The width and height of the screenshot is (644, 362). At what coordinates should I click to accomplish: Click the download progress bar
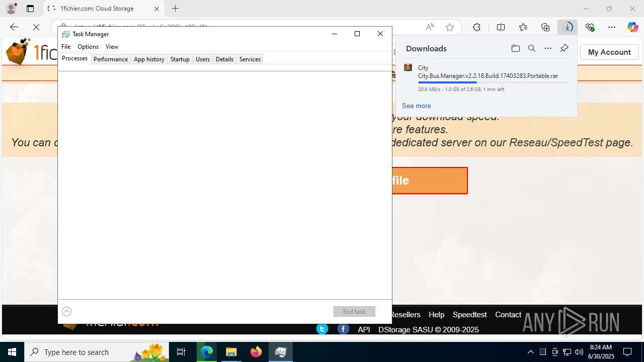click(493, 82)
